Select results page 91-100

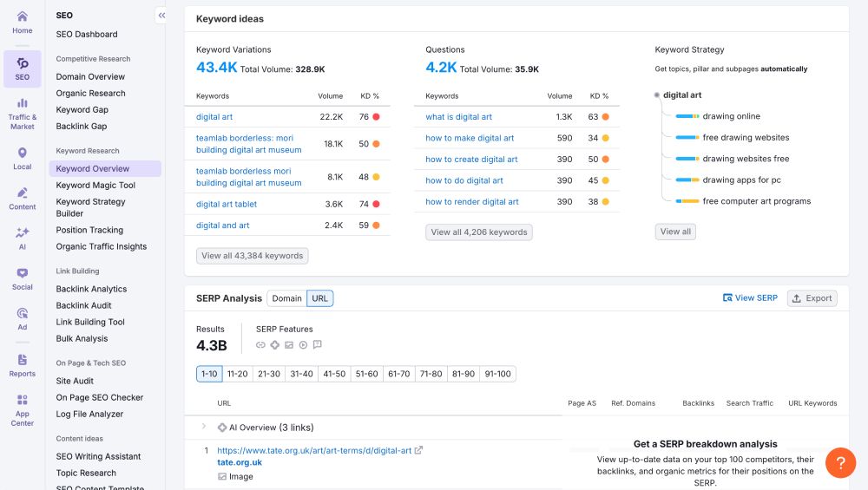[x=497, y=374]
